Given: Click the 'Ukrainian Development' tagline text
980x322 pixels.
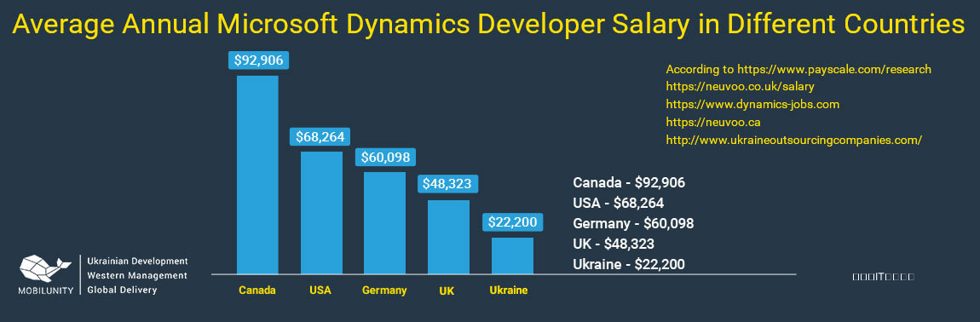Looking at the screenshot, I should 137,261.
